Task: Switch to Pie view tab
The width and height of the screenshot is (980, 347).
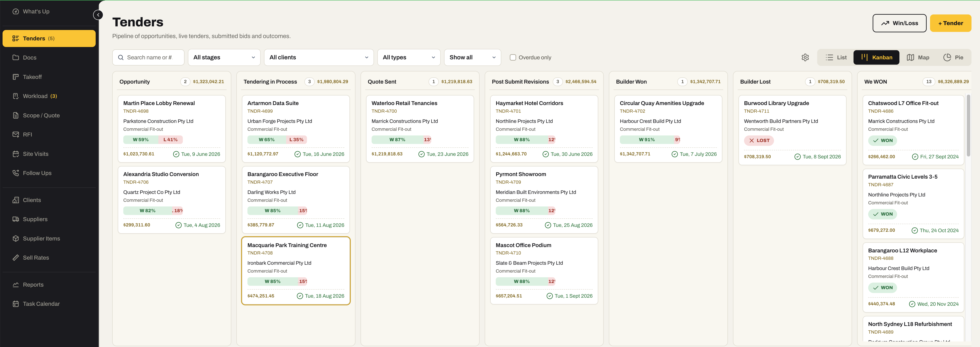Action: [953, 57]
